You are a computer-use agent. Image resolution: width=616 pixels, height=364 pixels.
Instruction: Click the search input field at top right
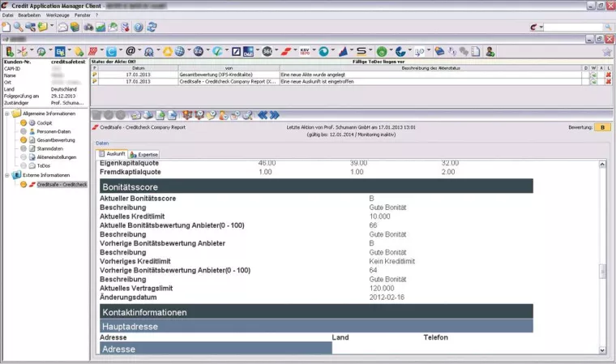coord(573,28)
